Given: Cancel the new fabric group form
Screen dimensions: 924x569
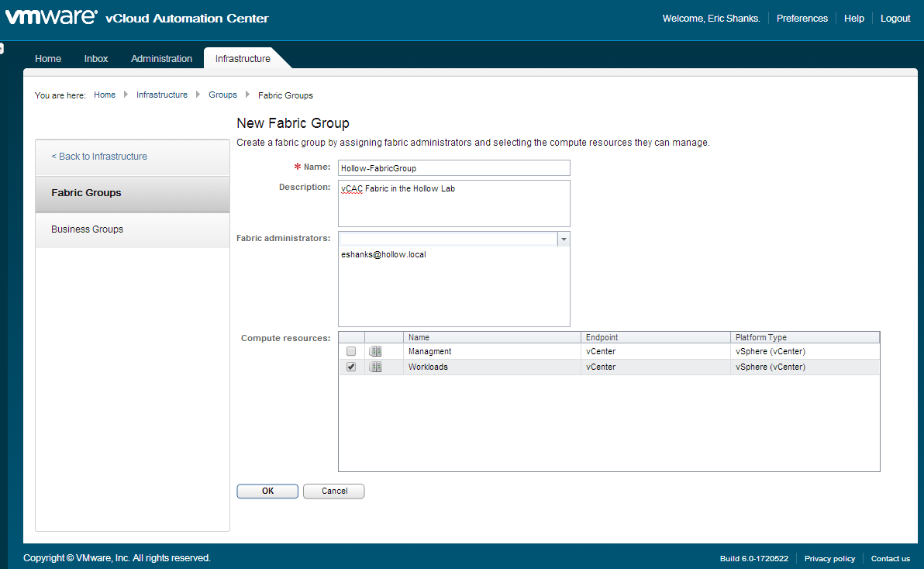Looking at the screenshot, I should click(333, 491).
